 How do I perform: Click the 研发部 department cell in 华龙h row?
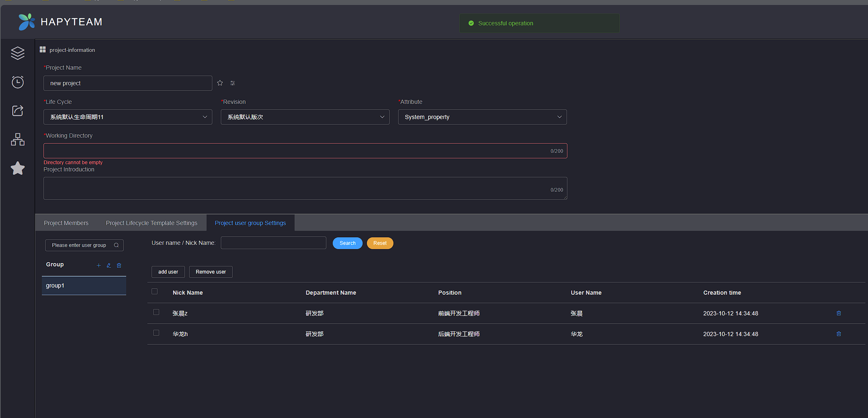(x=315, y=334)
